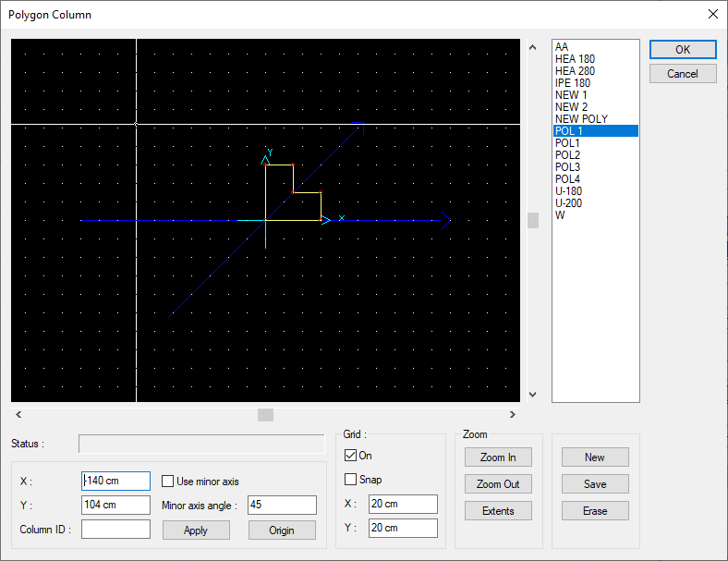Create a new polygon with New

pyautogui.click(x=595, y=457)
